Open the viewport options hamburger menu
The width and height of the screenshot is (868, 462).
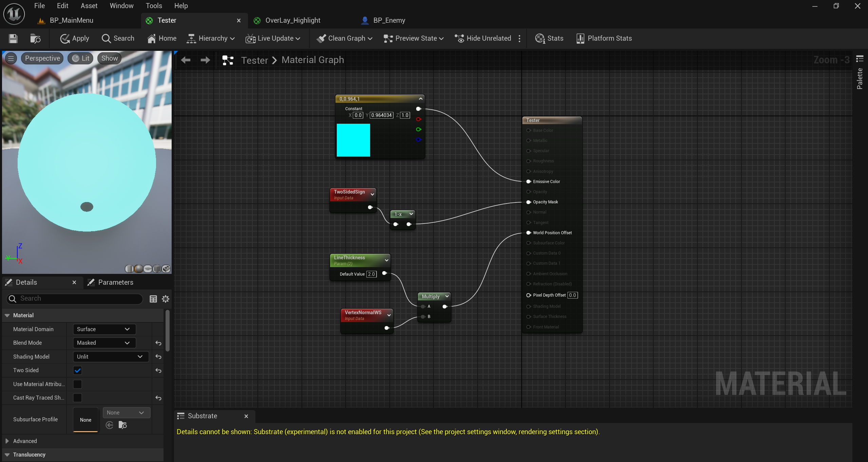[x=11, y=58]
